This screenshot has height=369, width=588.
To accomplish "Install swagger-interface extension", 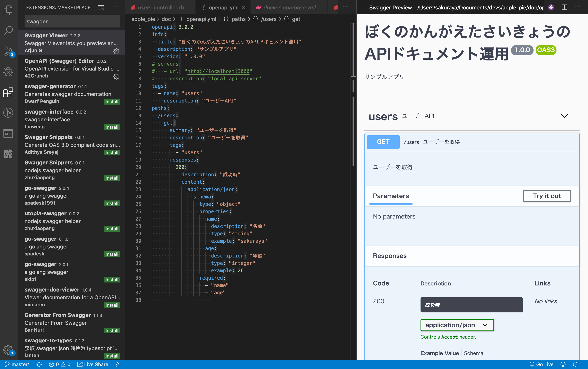I will pyautogui.click(x=112, y=127).
